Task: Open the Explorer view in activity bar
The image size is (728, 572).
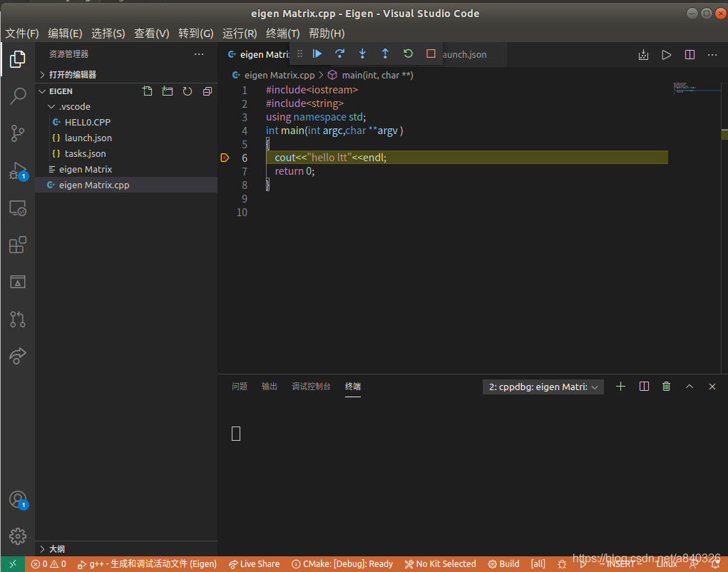Action: click(18, 59)
